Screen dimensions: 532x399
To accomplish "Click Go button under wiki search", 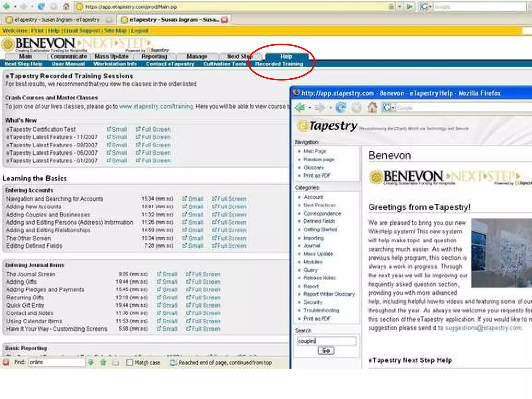I will [x=326, y=351].
